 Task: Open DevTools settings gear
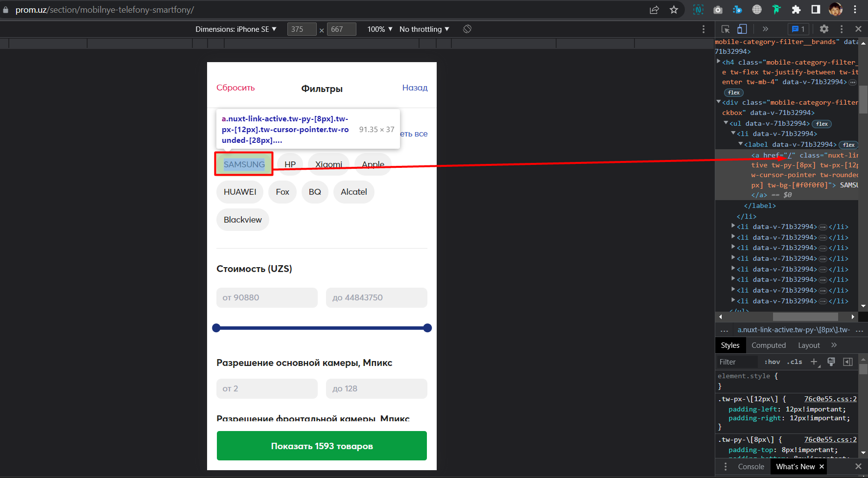[x=824, y=29]
